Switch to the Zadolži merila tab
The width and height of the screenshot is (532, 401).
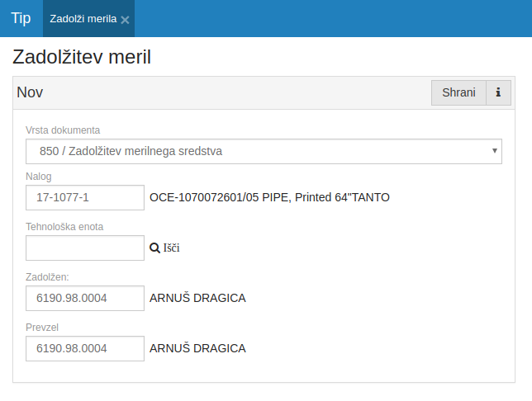(x=83, y=18)
